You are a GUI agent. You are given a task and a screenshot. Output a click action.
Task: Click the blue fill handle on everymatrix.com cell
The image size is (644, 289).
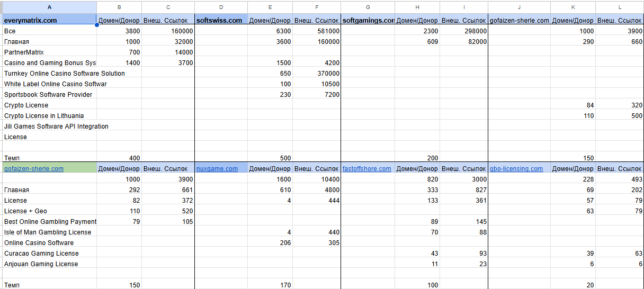pos(96,25)
